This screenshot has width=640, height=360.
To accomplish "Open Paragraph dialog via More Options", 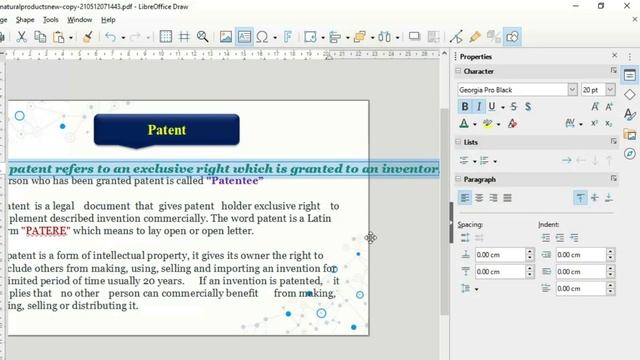I will 613,178.
